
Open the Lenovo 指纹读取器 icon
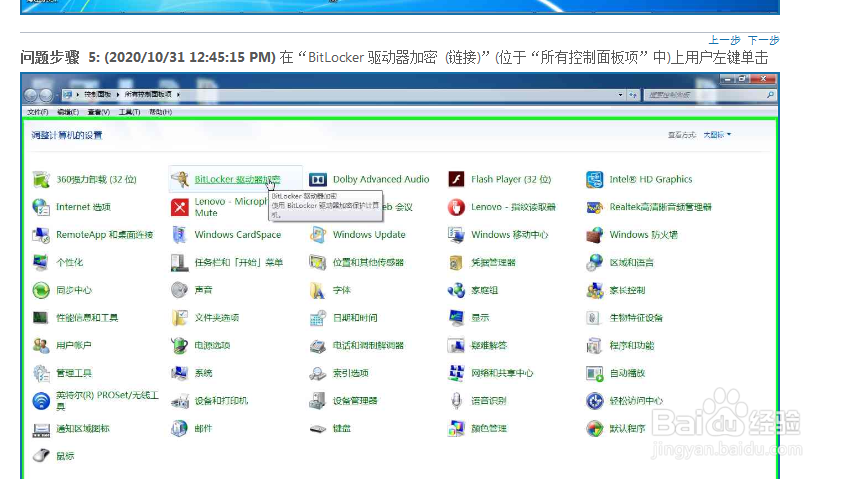click(x=456, y=207)
